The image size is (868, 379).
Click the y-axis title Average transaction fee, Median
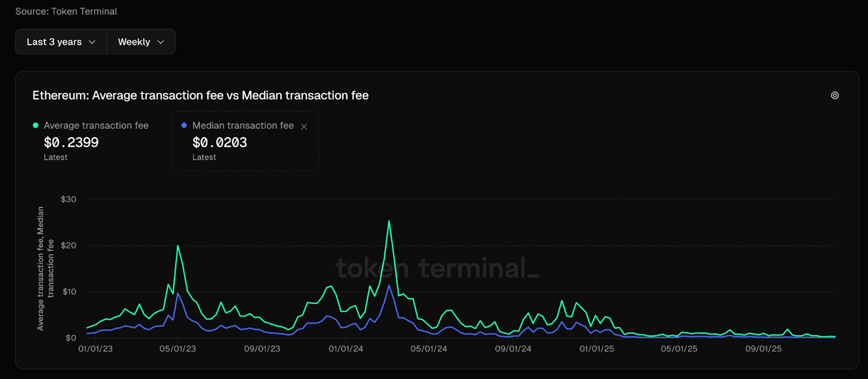(x=41, y=268)
